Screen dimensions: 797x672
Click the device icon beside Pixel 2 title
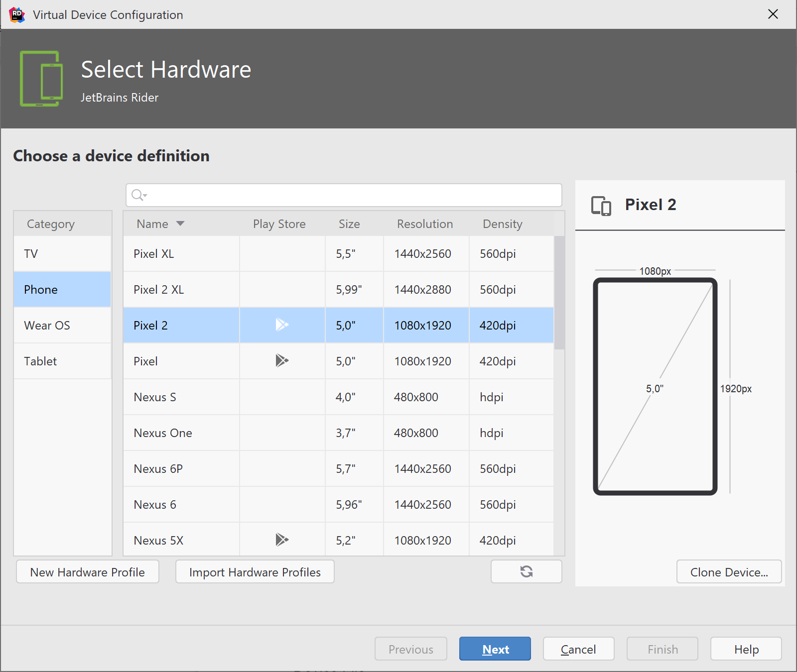click(x=601, y=205)
